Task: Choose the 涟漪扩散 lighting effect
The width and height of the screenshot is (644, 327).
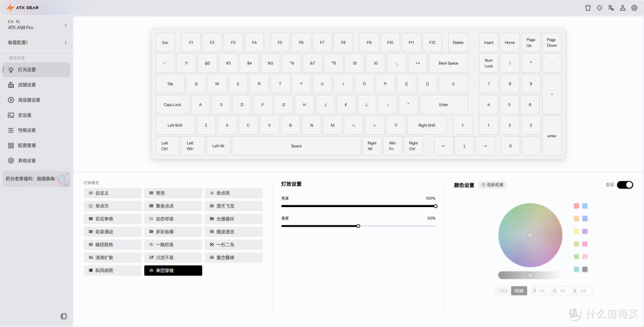Action: 113,258
